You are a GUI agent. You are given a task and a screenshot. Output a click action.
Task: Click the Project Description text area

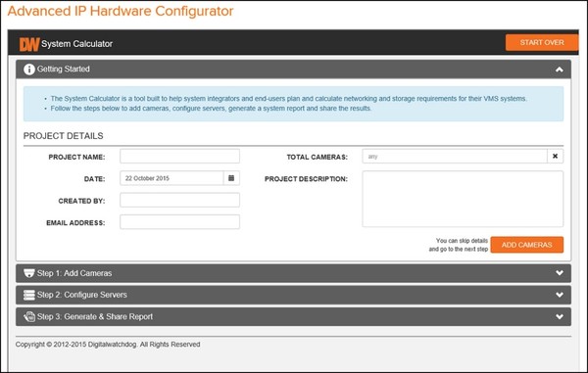point(463,199)
